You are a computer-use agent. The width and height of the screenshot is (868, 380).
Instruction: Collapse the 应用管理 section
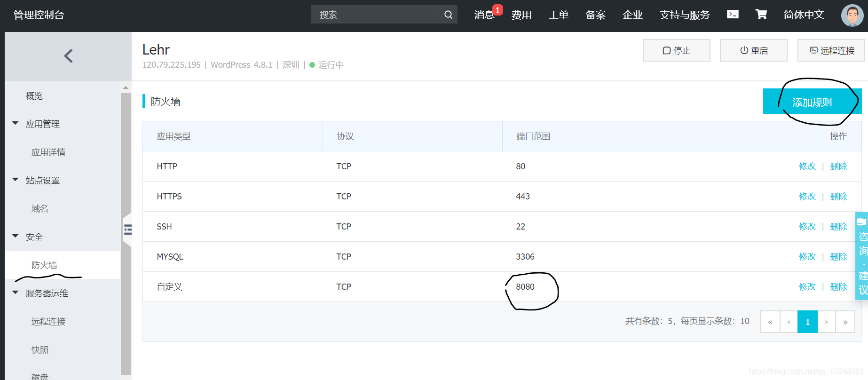16,123
